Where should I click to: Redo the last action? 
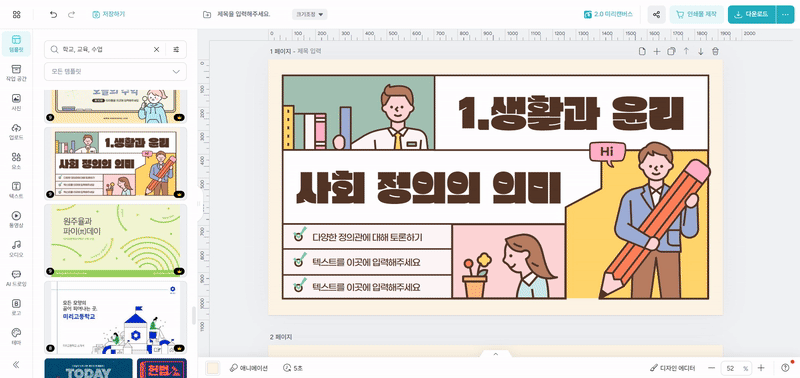(71, 14)
